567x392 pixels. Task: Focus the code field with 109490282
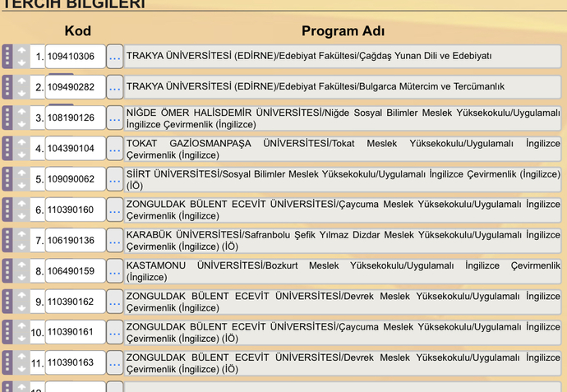76,87
